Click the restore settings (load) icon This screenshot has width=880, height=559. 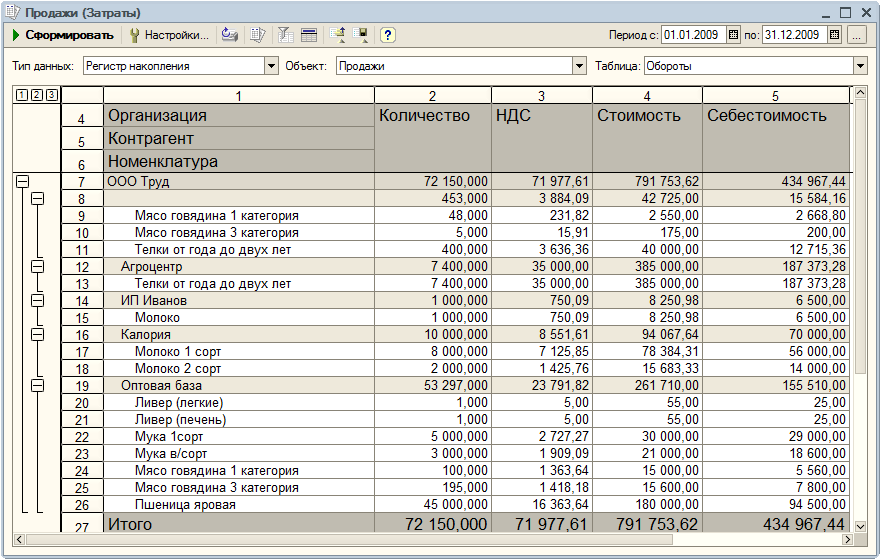(337, 35)
